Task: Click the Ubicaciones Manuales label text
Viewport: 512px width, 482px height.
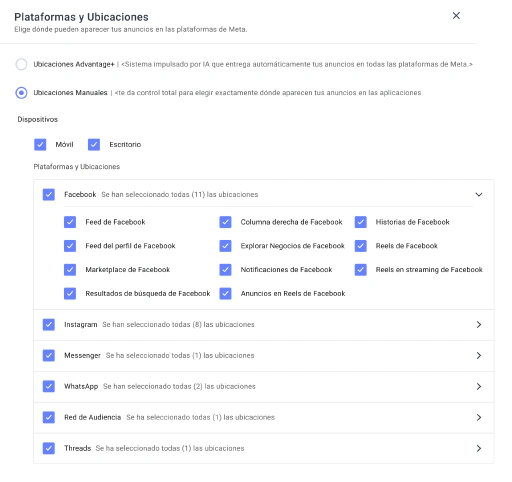Action: click(x=70, y=93)
